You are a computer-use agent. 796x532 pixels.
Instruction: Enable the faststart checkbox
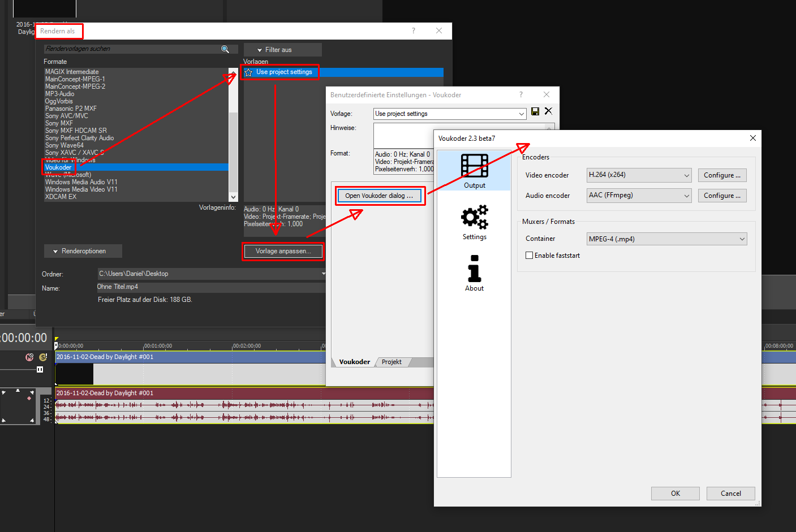coord(530,256)
